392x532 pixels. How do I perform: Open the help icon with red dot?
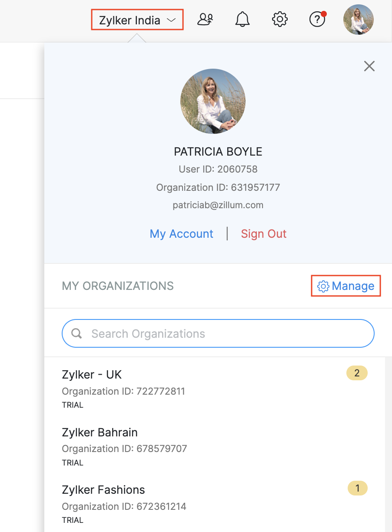point(317,20)
